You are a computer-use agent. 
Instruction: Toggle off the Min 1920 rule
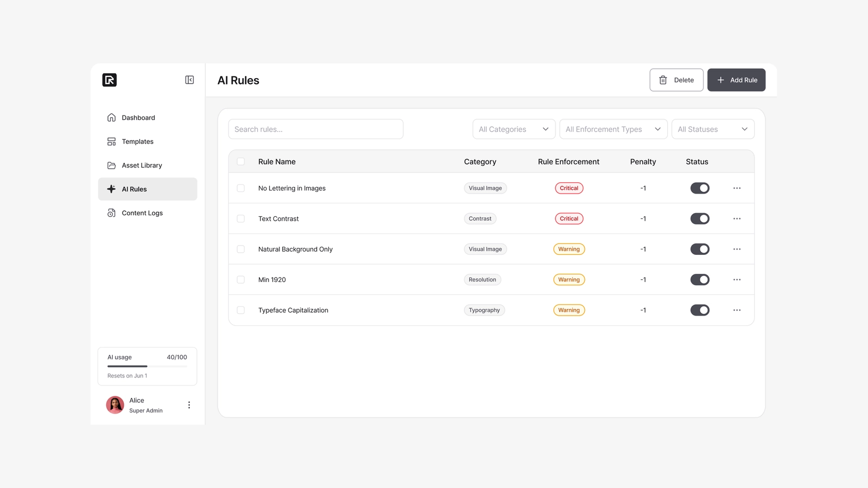pos(700,280)
